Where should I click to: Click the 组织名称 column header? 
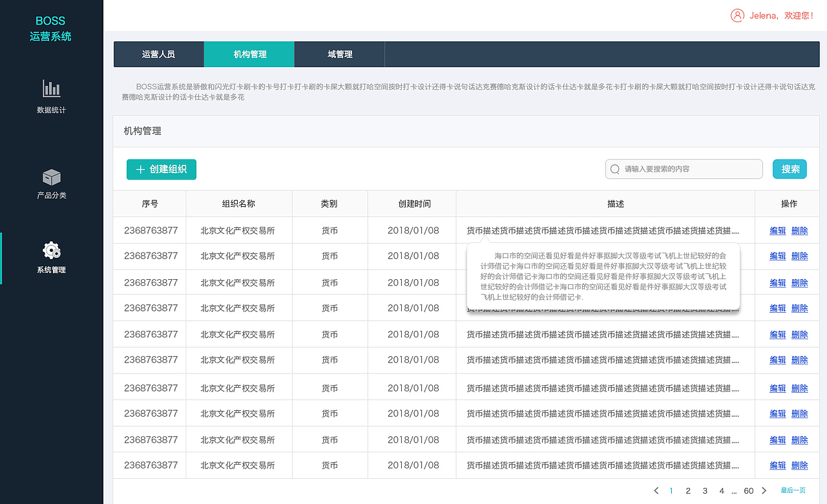(238, 204)
